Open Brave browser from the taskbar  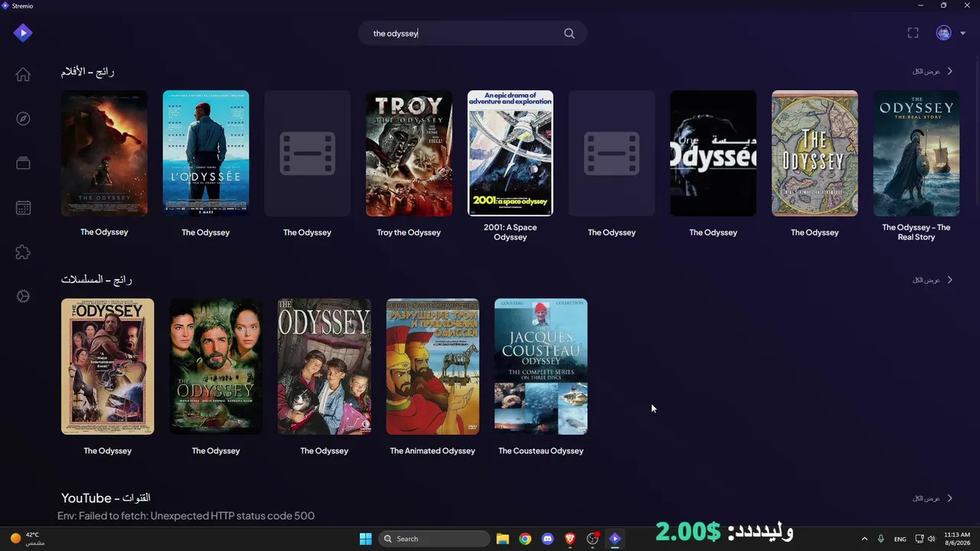point(570,539)
